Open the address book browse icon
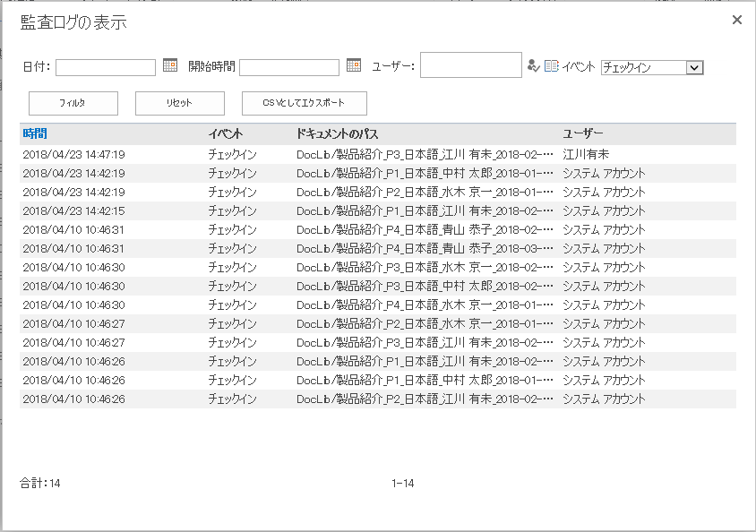756x532 pixels. 552,66
